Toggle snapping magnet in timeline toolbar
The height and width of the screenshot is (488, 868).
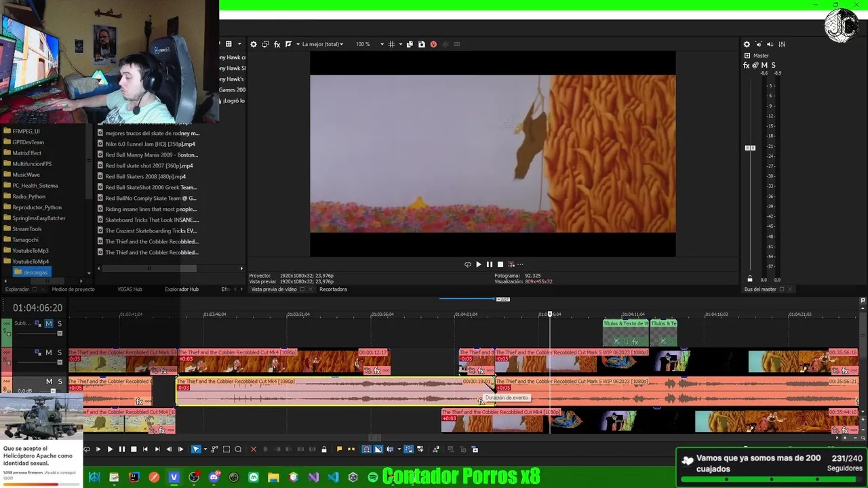tap(366, 449)
